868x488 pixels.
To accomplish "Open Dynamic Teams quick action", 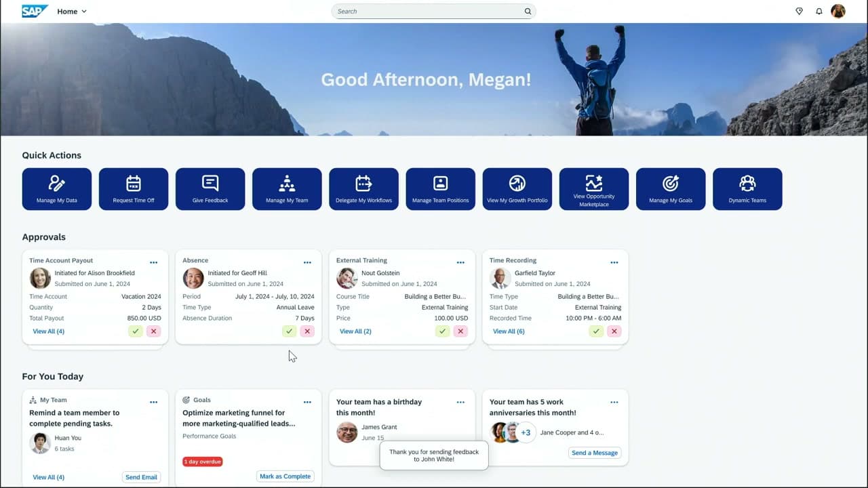I will tap(747, 189).
